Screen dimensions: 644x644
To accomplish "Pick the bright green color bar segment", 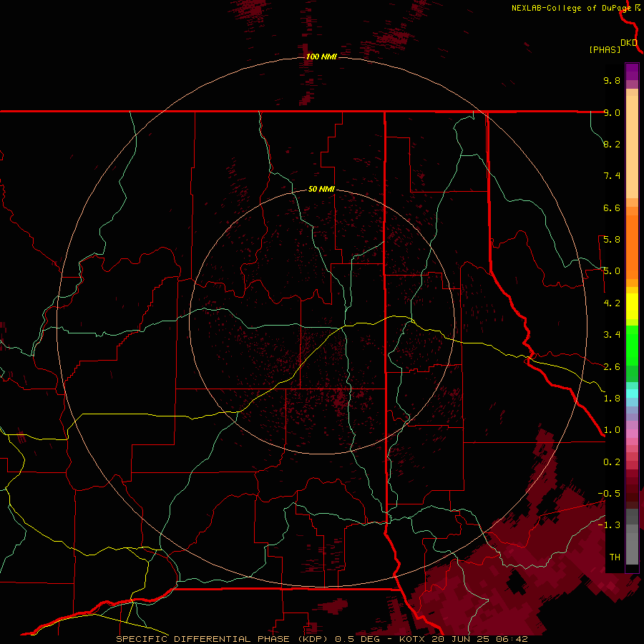I will coord(632,346).
